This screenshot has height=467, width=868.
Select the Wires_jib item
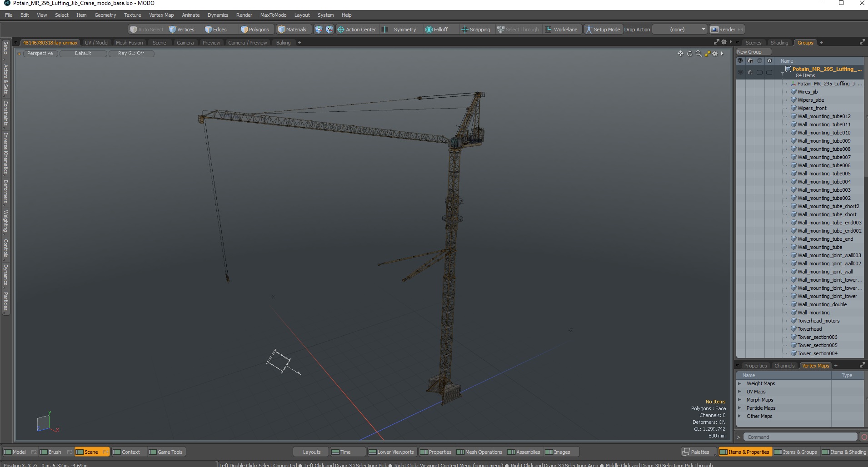click(808, 92)
